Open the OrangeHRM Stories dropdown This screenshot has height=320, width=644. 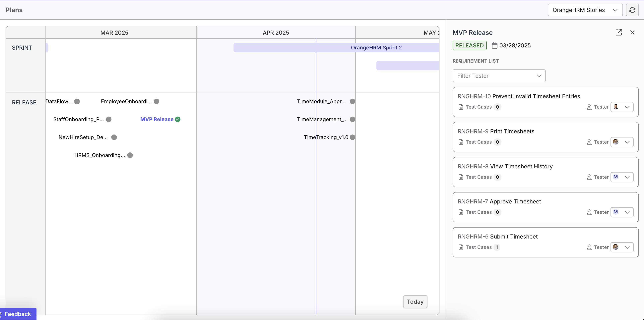[x=585, y=10]
